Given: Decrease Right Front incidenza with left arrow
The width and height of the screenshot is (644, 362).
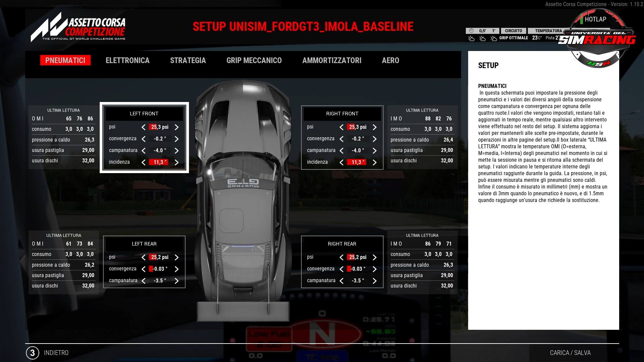Looking at the screenshot, I should click(342, 162).
